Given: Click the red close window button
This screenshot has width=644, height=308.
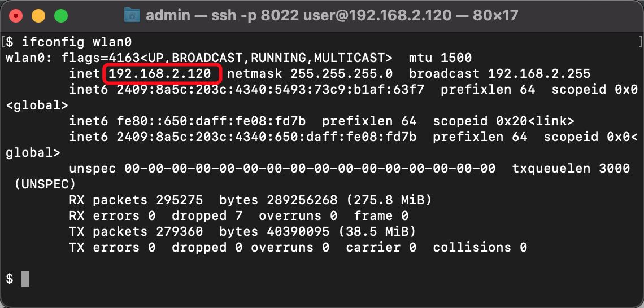Looking at the screenshot, I should (x=16, y=16).
